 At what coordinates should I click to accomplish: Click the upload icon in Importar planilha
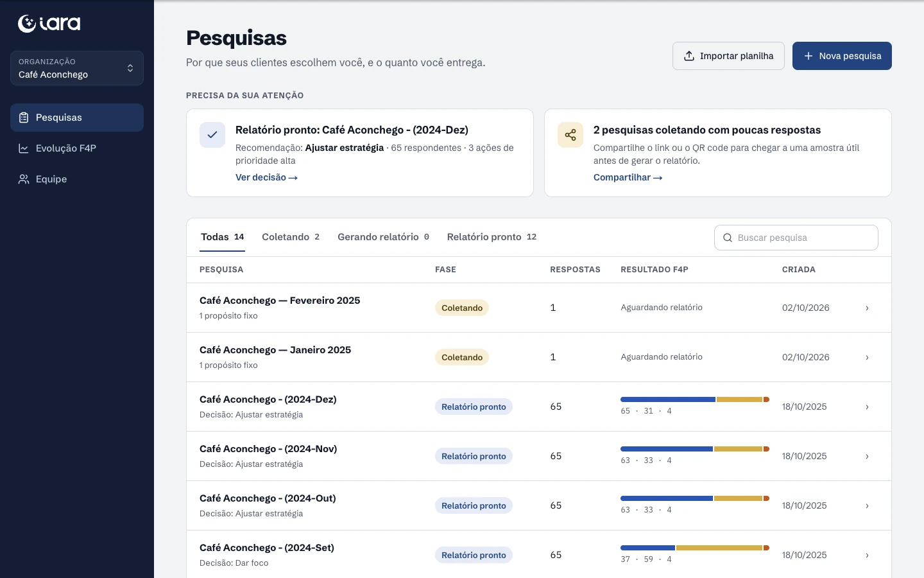click(x=689, y=56)
